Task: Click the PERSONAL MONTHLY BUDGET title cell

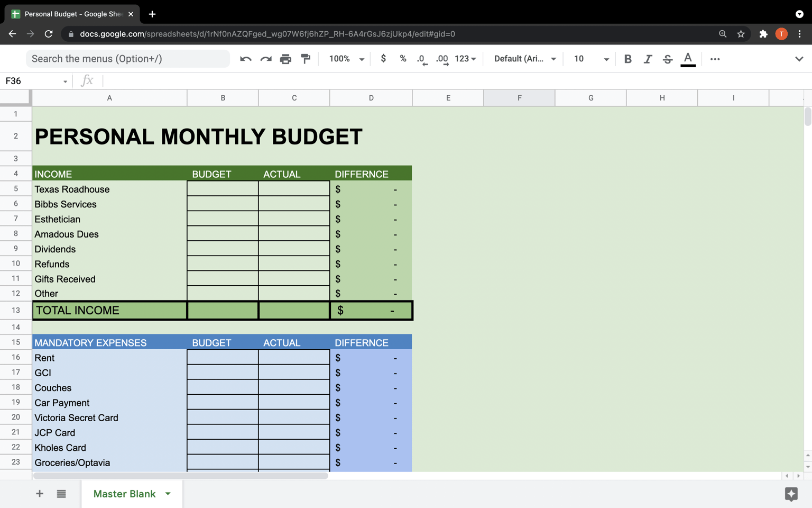Action: 198,137
